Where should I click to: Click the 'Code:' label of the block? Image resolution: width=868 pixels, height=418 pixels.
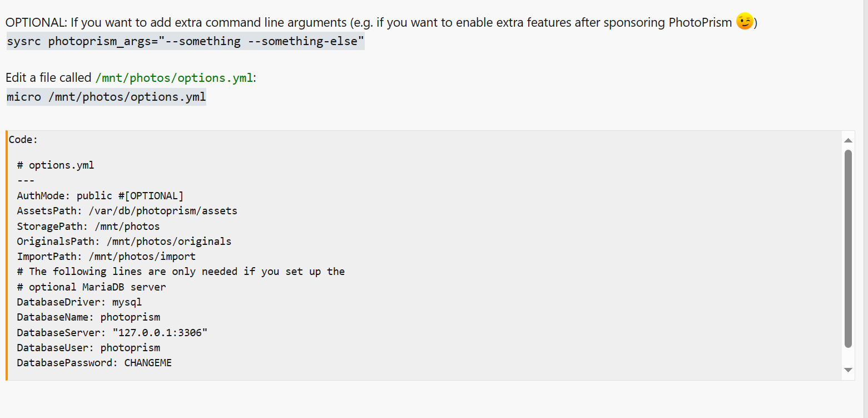pos(23,140)
